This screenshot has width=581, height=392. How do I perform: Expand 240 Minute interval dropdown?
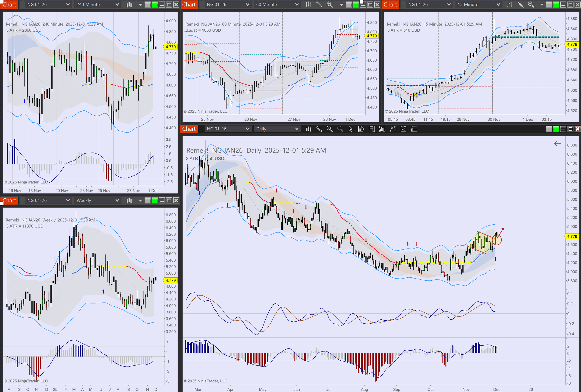click(x=97, y=4)
